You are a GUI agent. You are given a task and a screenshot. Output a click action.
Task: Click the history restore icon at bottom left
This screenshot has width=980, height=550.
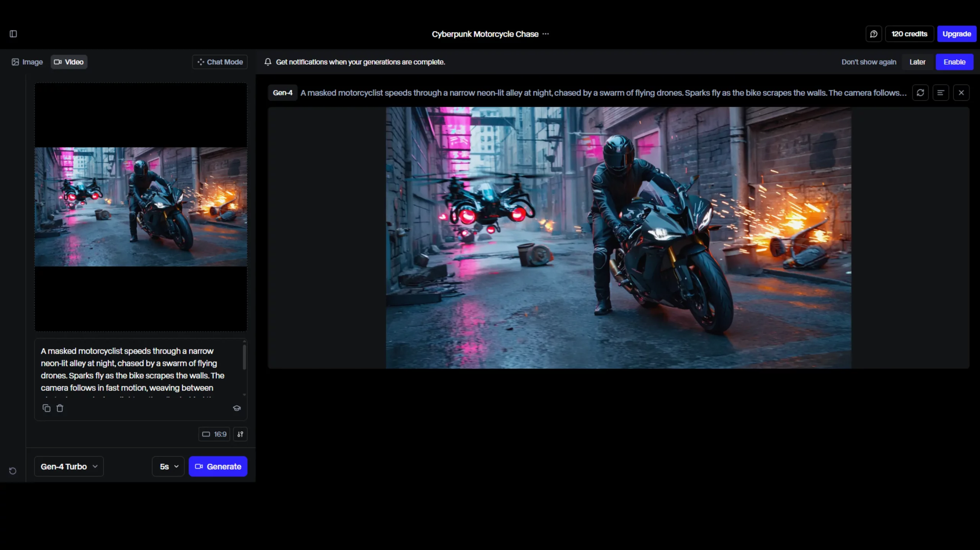(x=13, y=471)
